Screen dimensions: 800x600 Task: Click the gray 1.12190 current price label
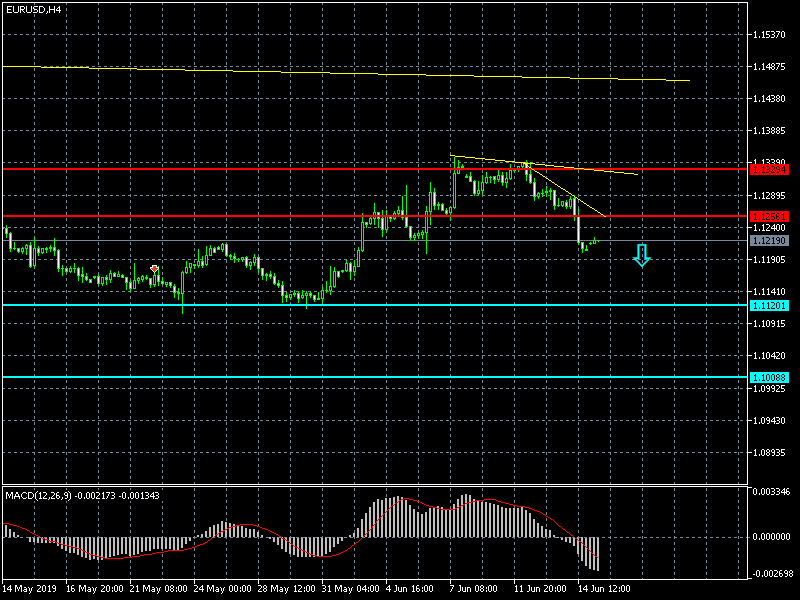click(x=769, y=241)
